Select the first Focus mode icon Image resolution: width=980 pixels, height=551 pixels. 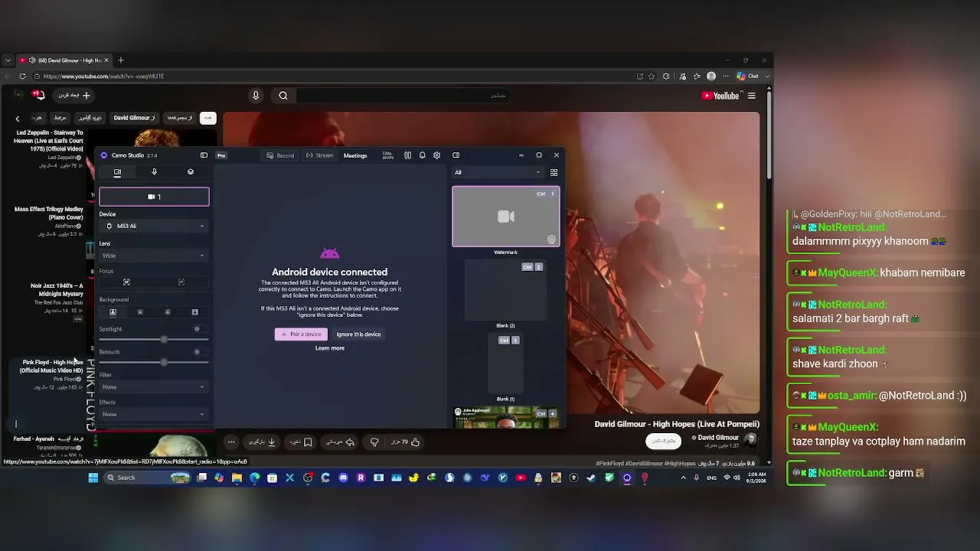(126, 282)
